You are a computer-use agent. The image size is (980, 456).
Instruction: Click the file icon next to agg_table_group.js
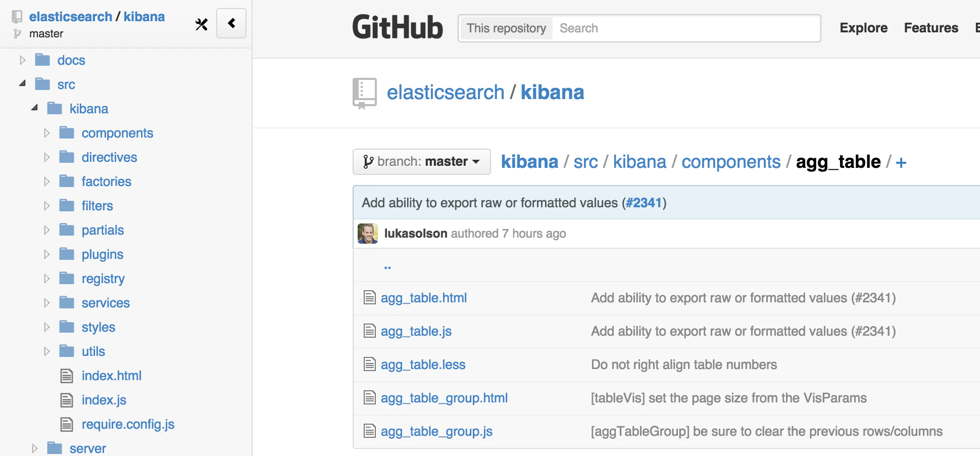[370, 431]
